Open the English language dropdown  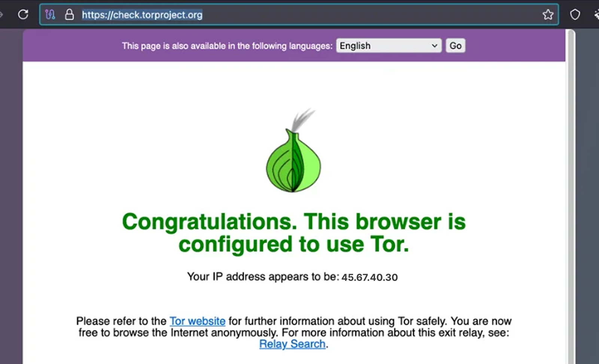(389, 46)
